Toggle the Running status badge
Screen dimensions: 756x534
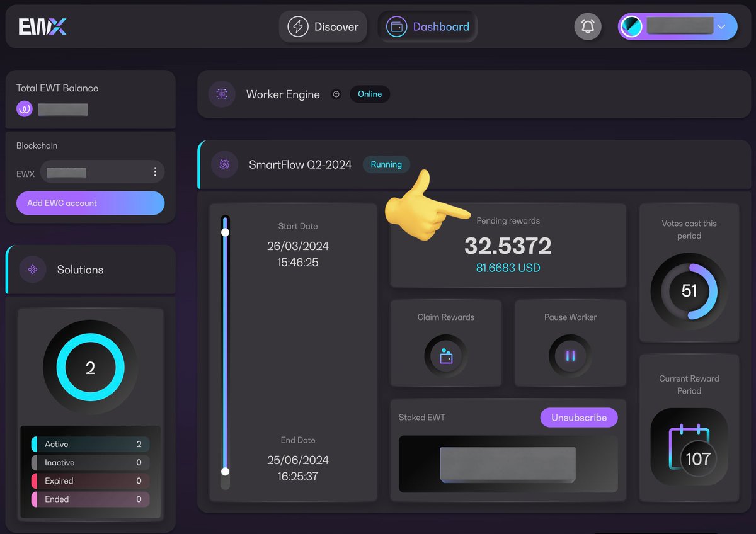click(386, 164)
